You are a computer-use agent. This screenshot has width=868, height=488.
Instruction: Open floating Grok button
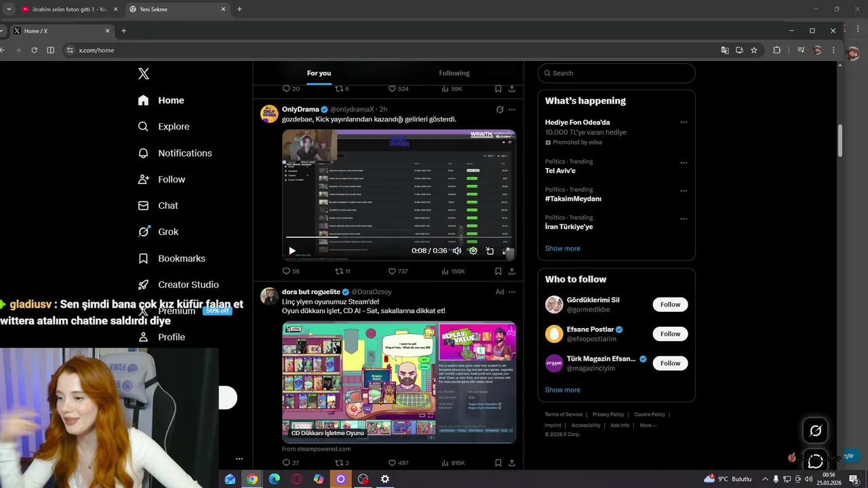pyautogui.click(x=815, y=431)
